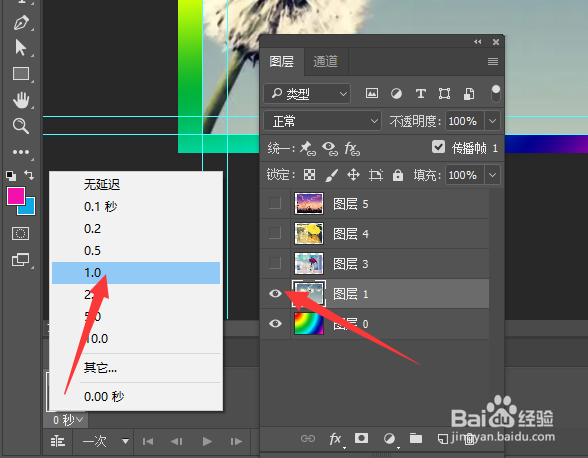
Task: Expand the 填充 fill slider arrow
Action: point(492,175)
